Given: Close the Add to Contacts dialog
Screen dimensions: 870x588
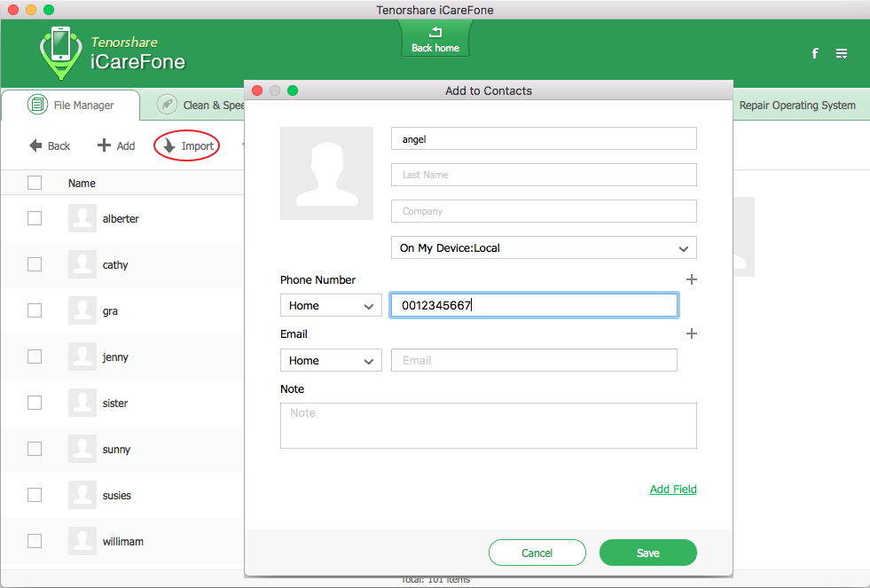Looking at the screenshot, I should (x=257, y=90).
